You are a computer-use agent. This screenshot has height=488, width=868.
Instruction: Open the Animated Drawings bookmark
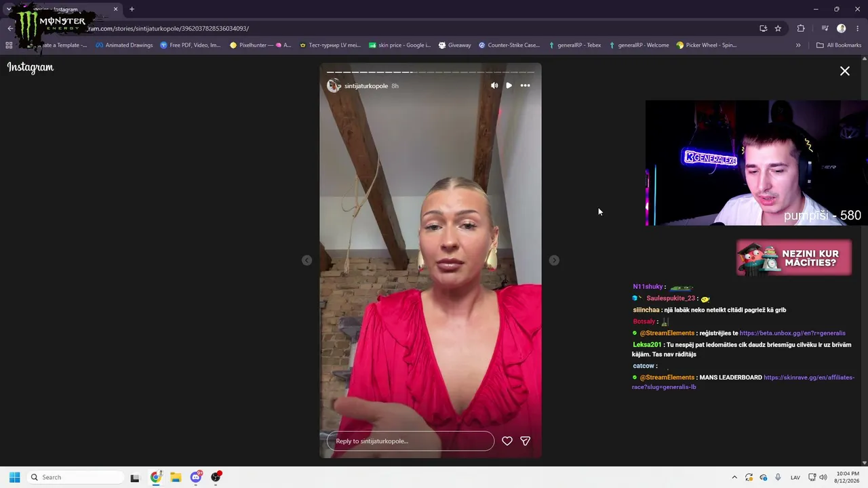coord(124,45)
